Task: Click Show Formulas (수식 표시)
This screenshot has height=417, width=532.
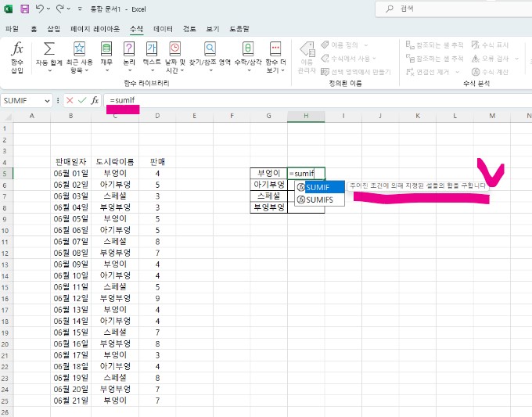Action: (490, 45)
